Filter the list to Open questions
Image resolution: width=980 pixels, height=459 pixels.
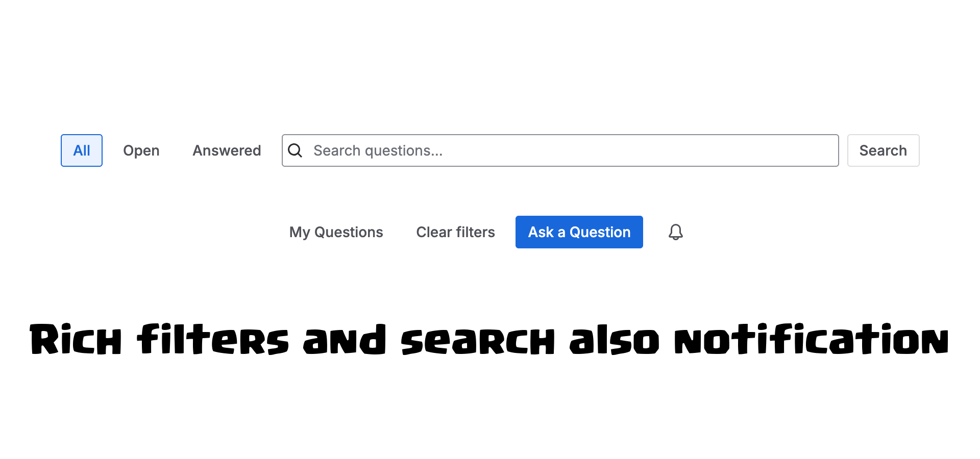click(x=141, y=150)
